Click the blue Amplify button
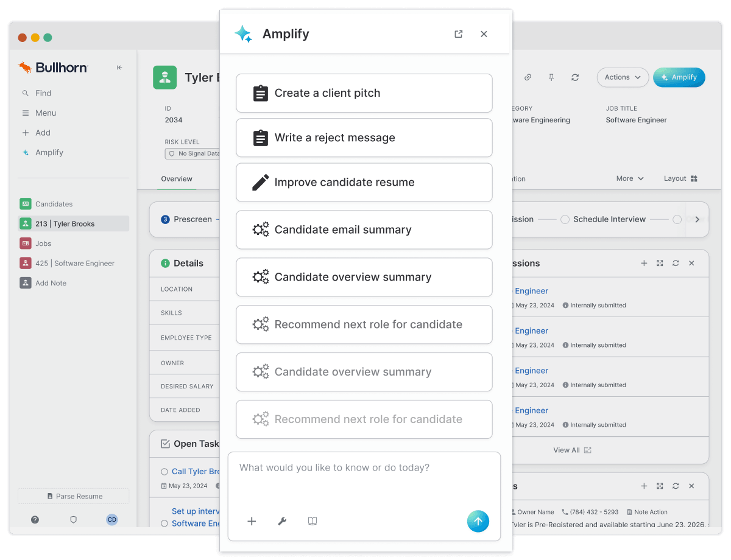Screen dimensions: 731x560 (x=679, y=77)
